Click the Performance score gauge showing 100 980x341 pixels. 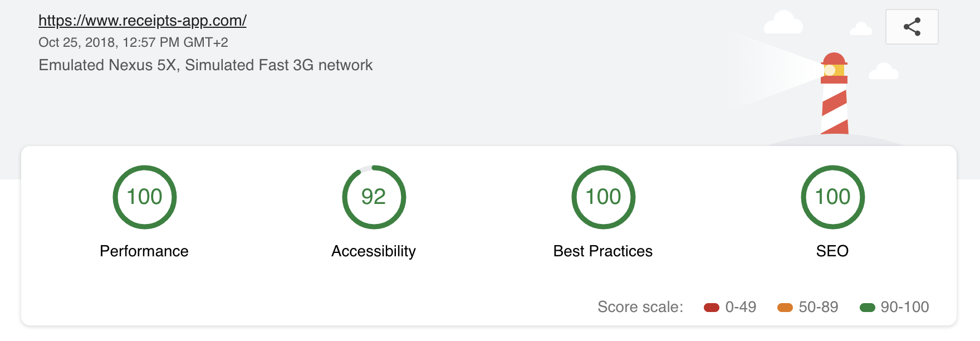pos(145,197)
